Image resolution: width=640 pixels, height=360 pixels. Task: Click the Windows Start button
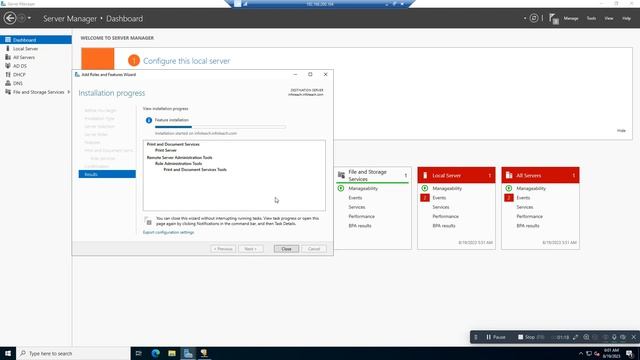[x=8, y=353]
